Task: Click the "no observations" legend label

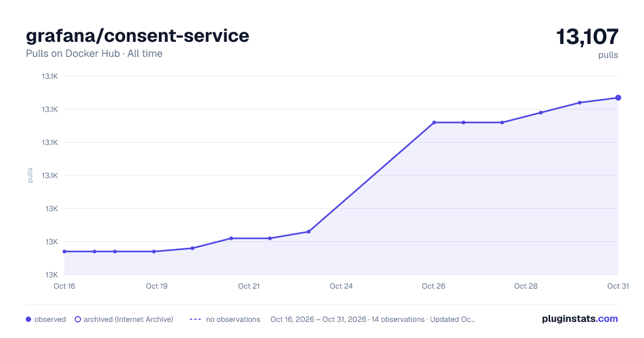Action: pyautogui.click(x=233, y=319)
